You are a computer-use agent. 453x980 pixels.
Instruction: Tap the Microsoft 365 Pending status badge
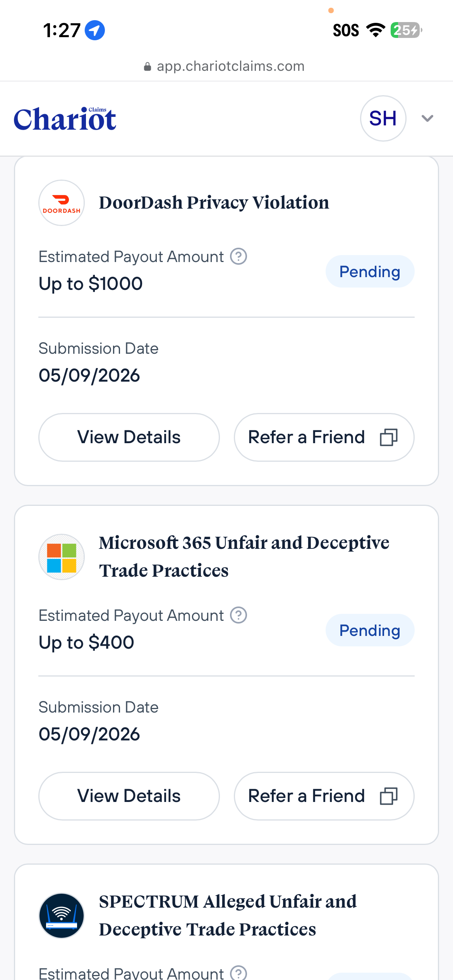click(370, 630)
